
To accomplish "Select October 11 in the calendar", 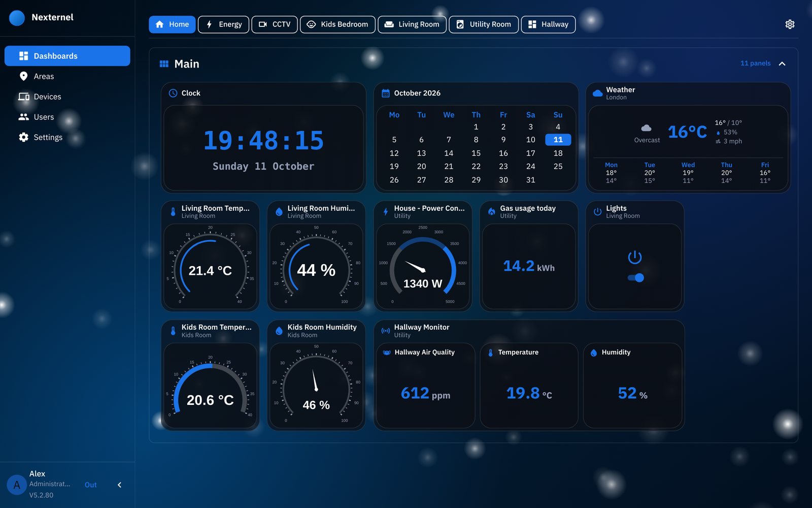I will pyautogui.click(x=558, y=140).
